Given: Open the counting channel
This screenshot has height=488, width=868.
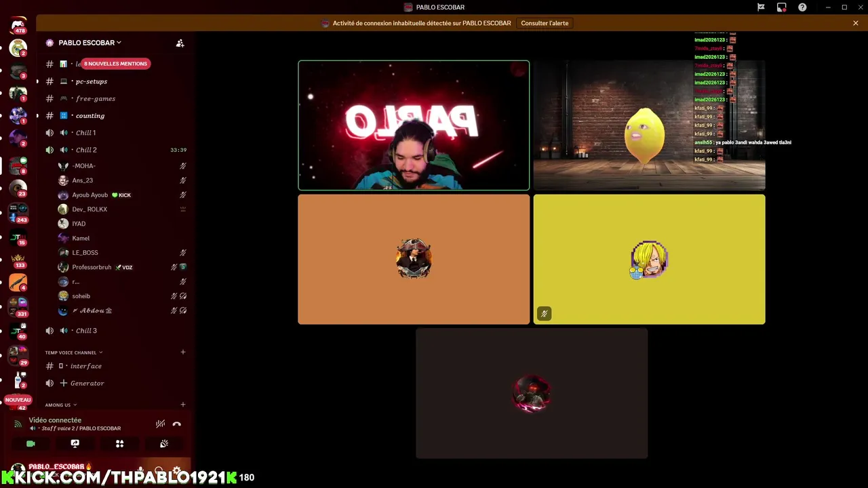Looking at the screenshot, I should click(114, 116).
